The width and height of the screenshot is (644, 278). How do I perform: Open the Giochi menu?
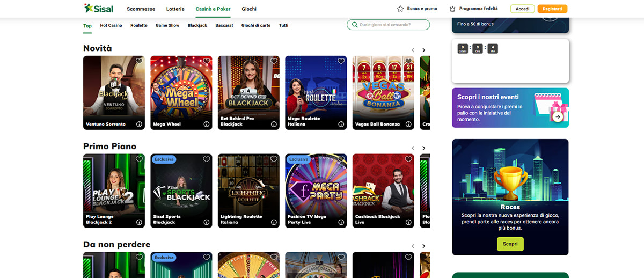[249, 9]
